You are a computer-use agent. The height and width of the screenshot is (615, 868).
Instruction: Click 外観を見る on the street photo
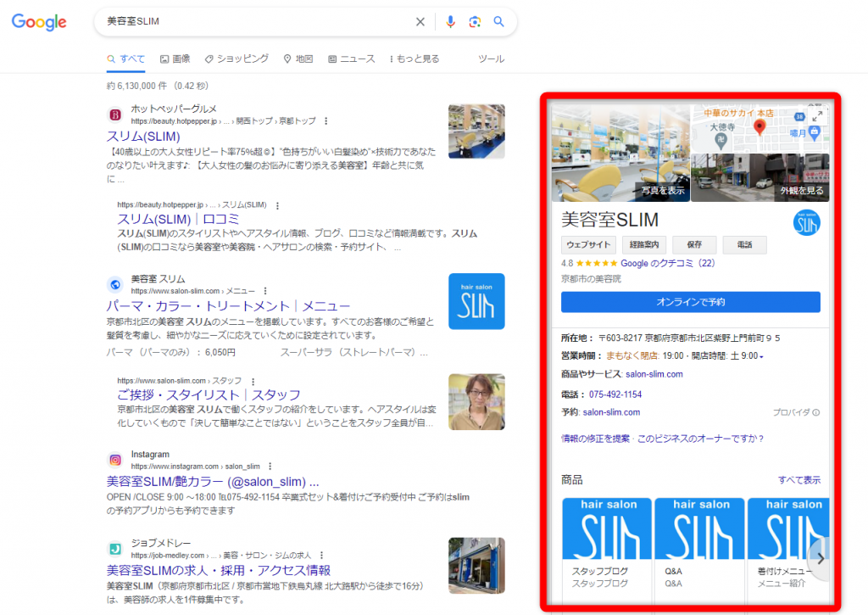tap(802, 191)
